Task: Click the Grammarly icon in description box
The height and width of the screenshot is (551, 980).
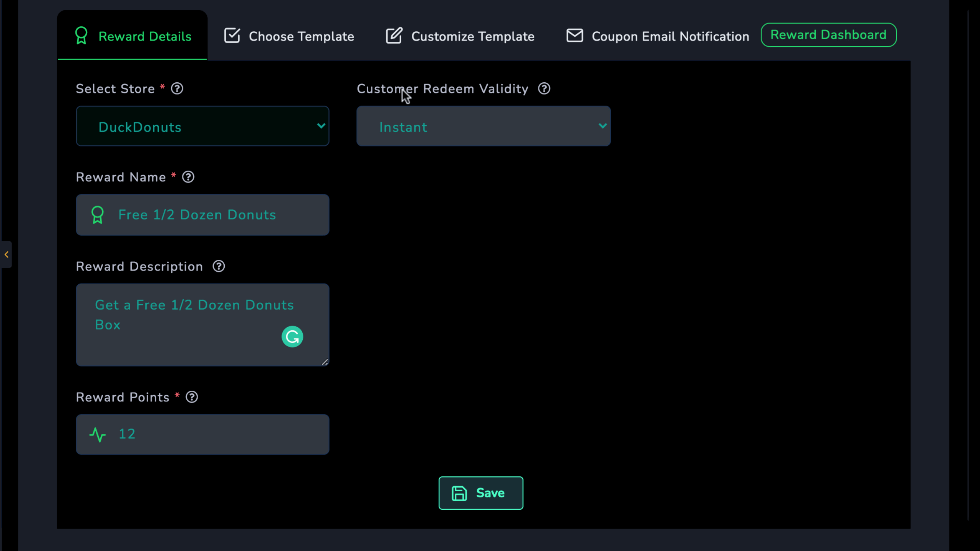Action: pyautogui.click(x=292, y=337)
